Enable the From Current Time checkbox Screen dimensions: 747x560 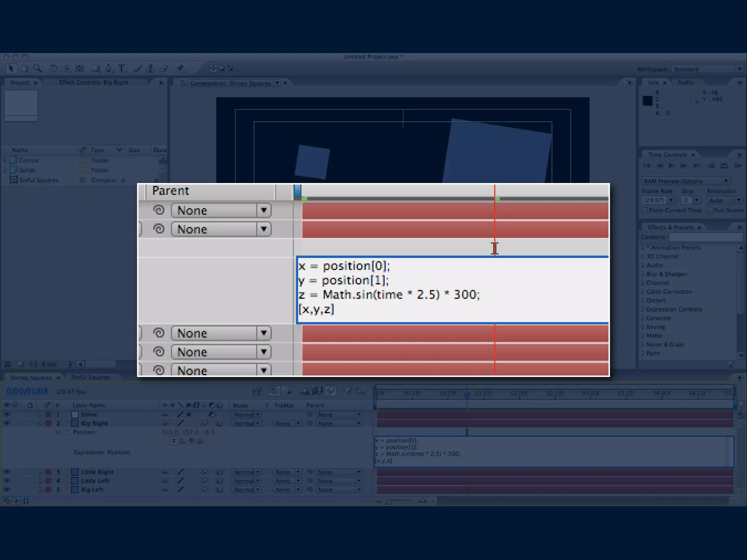pos(645,210)
